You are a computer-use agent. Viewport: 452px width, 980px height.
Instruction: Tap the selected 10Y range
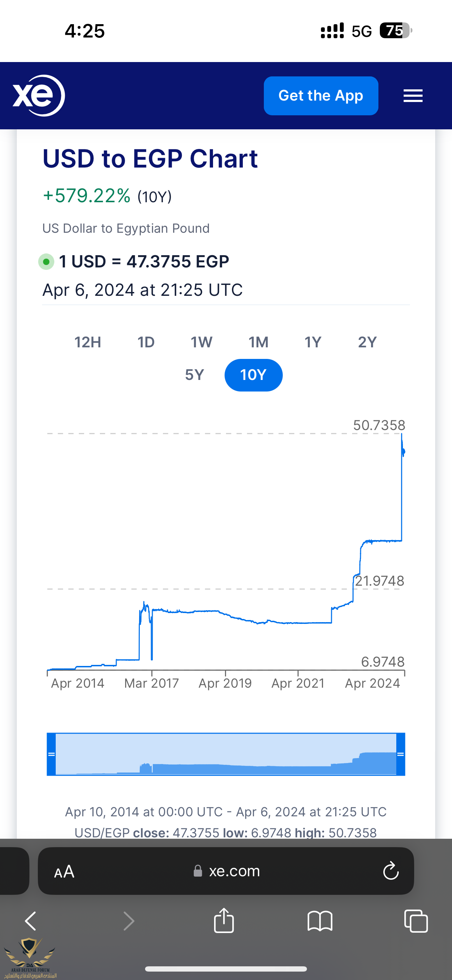253,375
